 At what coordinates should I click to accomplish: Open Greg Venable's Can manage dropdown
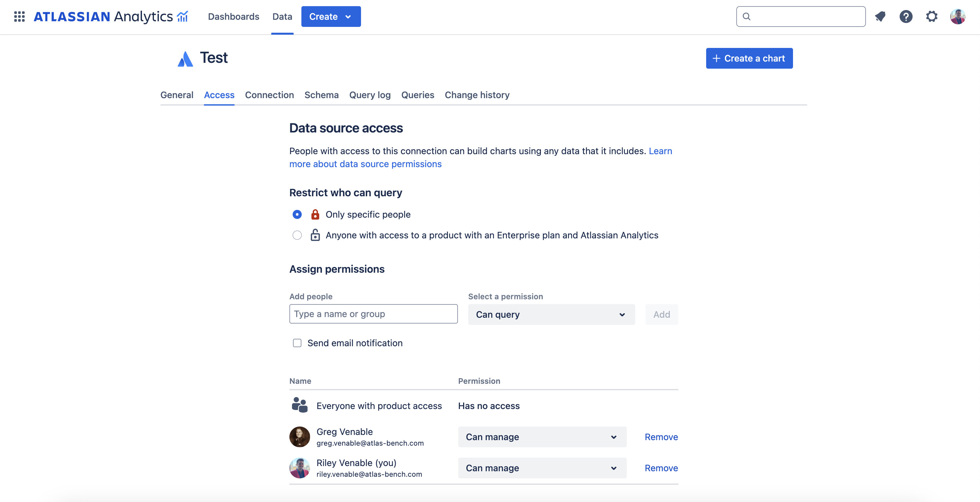click(x=542, y=437)
